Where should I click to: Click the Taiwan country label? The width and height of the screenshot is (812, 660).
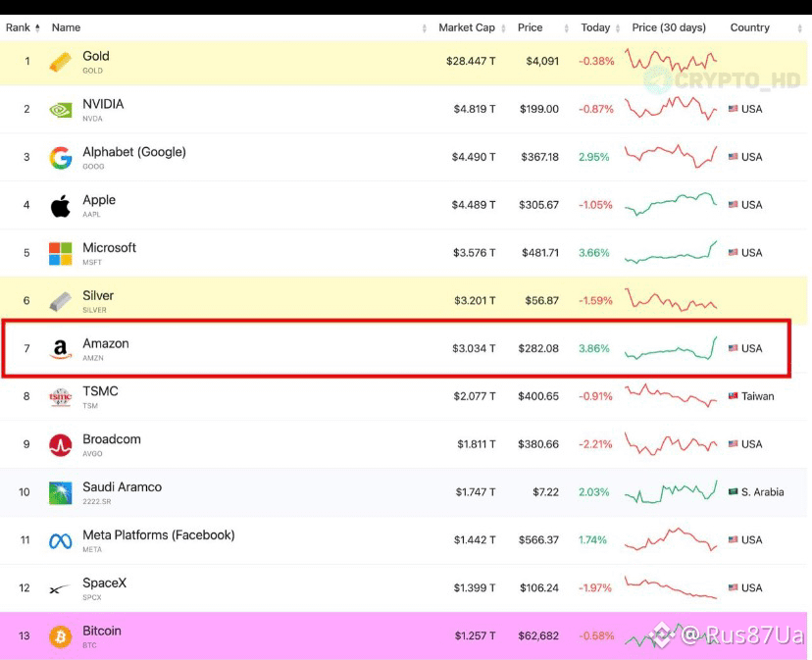(x=758, y=396)
